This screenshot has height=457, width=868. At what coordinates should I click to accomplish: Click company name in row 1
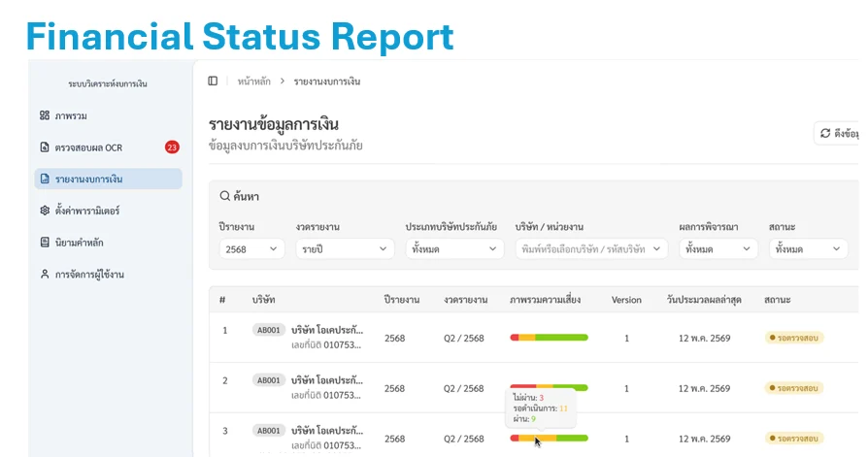327,330
